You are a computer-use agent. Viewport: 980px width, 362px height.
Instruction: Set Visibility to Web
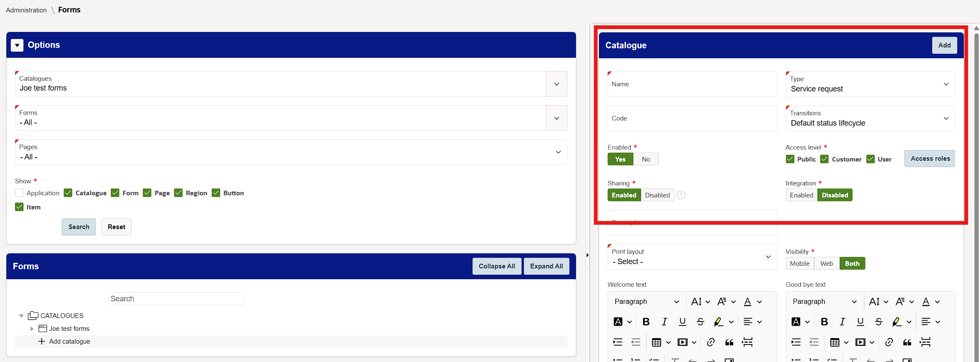(x=827, y=263)
